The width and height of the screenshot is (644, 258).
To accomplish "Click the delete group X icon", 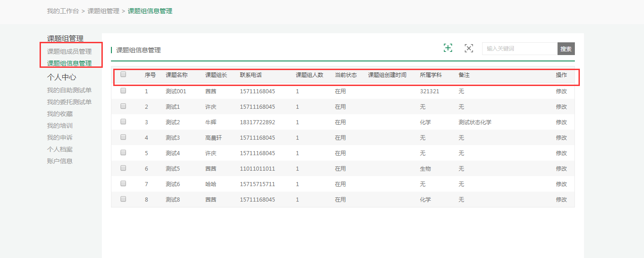I will (x=469, y=48).
